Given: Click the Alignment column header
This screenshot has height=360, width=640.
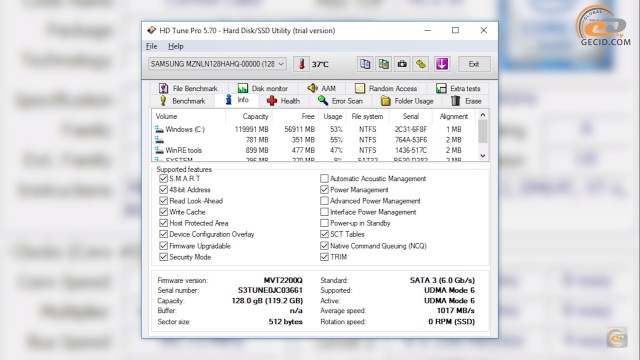Looking at the screenshot, I should point(454,116).
